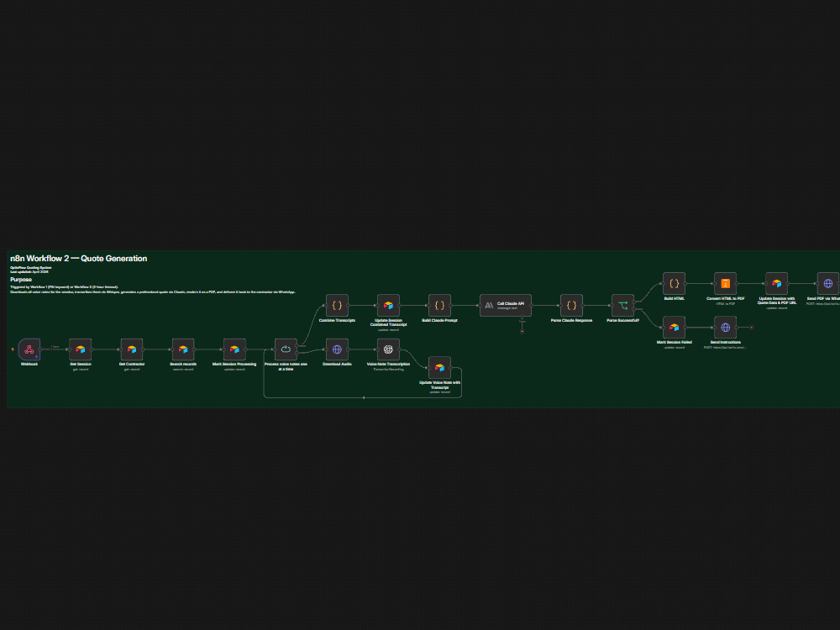Select the Webhook trigger node
Image resolution: width=840 pixels, height=630 pixels.
29,349
